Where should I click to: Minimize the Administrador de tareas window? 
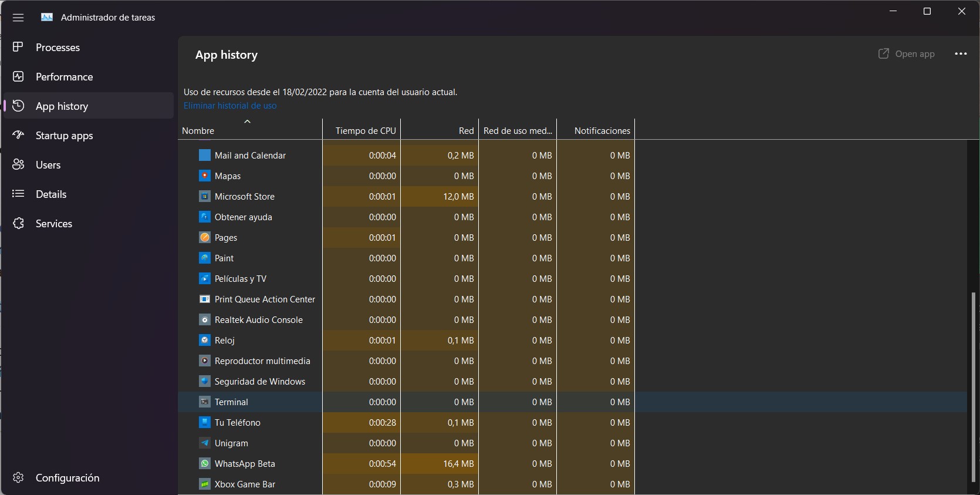[893, 11]
